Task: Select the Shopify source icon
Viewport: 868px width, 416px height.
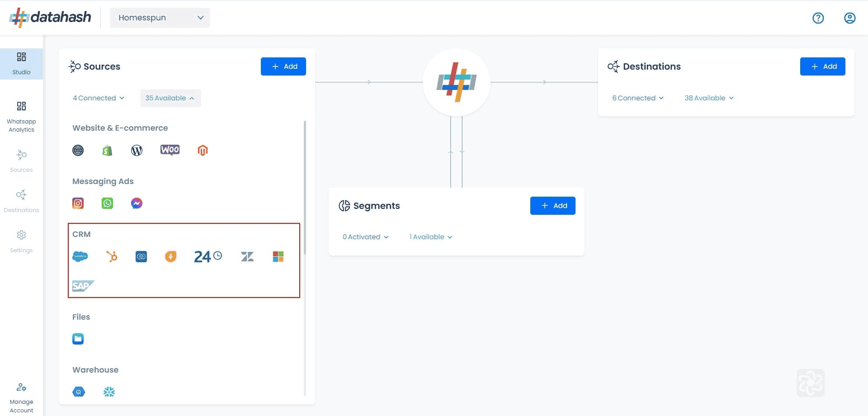Action: (107, 151)
